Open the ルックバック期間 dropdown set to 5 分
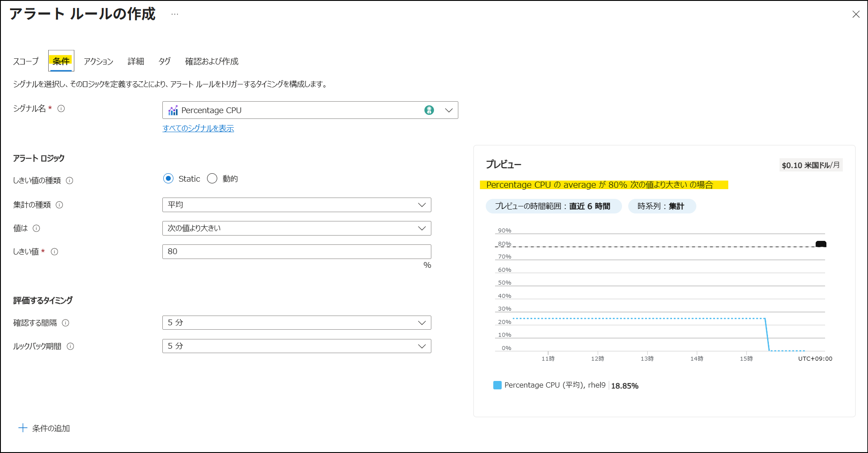Viewport: 868px width, 453px height. [296, 346]
